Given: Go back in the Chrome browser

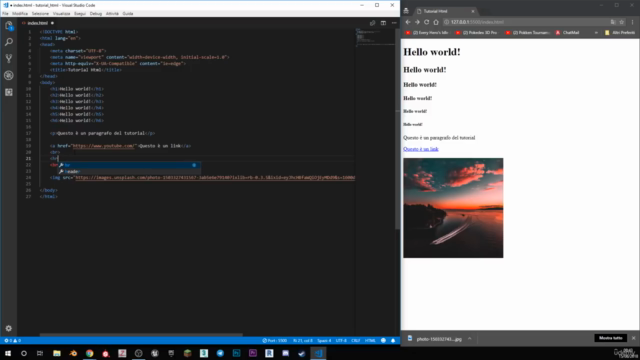Looking at the screenshot, I should tap(408, 22).
